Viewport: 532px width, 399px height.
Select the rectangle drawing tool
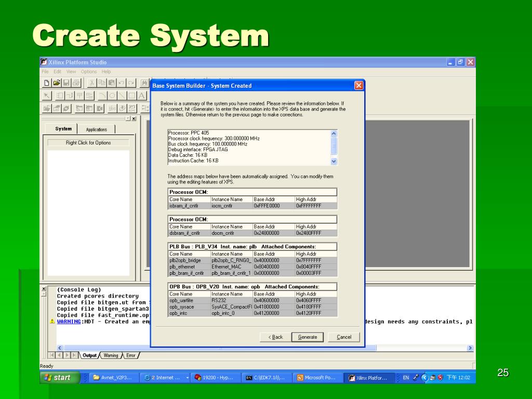pos(131,96)
